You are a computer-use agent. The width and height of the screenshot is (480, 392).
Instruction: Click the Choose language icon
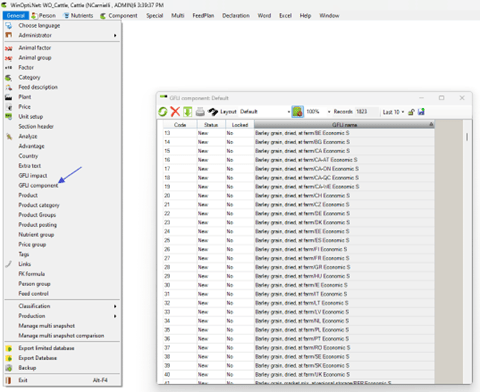9,26
